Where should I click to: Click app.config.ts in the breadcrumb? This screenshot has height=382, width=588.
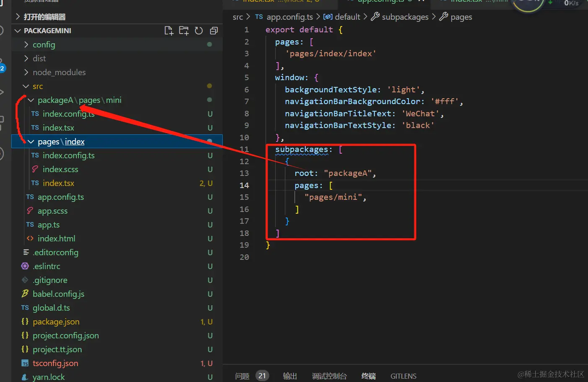pos(289,17)
